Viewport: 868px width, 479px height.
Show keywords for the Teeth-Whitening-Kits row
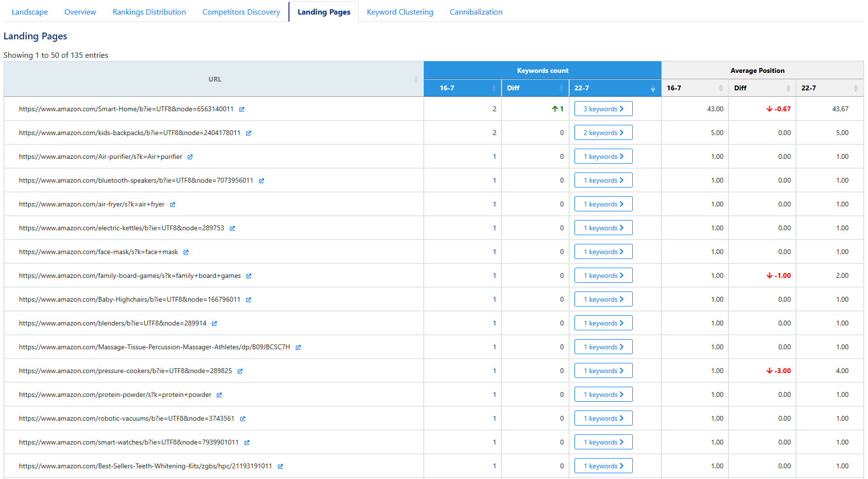click(603, 466)
